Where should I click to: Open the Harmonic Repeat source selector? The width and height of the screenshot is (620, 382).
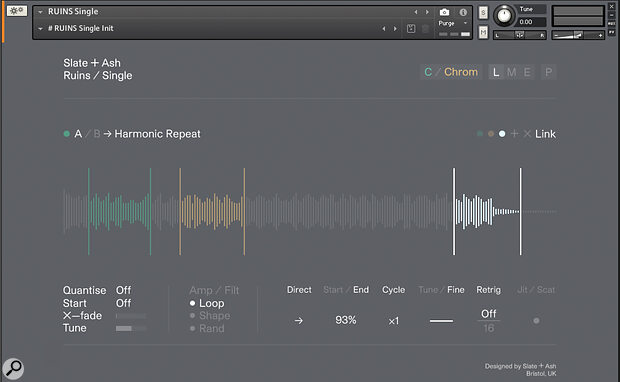[157, 134]
